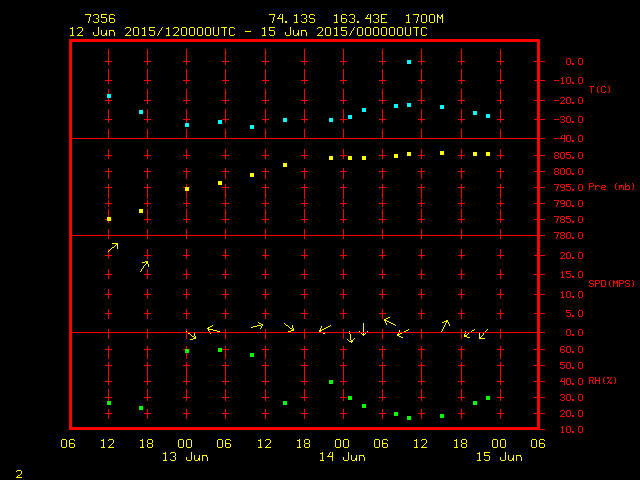The width and height of the screenshot is (640, 480).
Task: Click the RH(%) humidity axis label
Action: (x=602, y=380)
